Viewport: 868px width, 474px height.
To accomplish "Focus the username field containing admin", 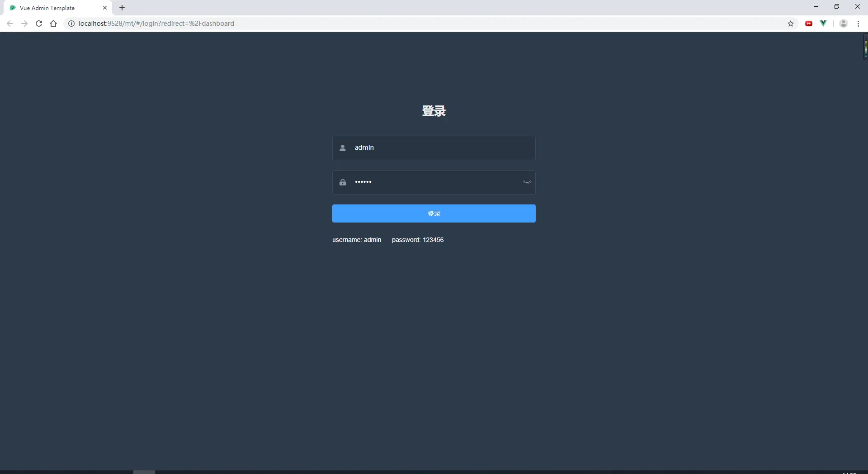I will [434, 148].
